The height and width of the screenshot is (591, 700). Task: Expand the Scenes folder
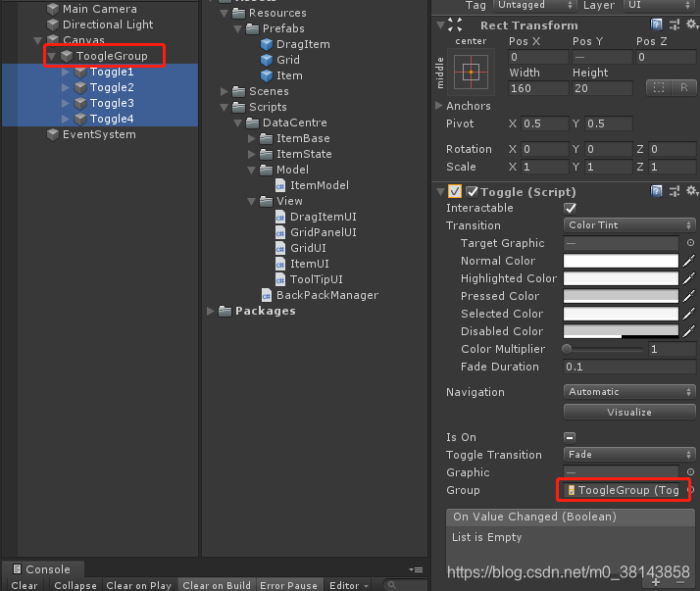click(225, 91)
